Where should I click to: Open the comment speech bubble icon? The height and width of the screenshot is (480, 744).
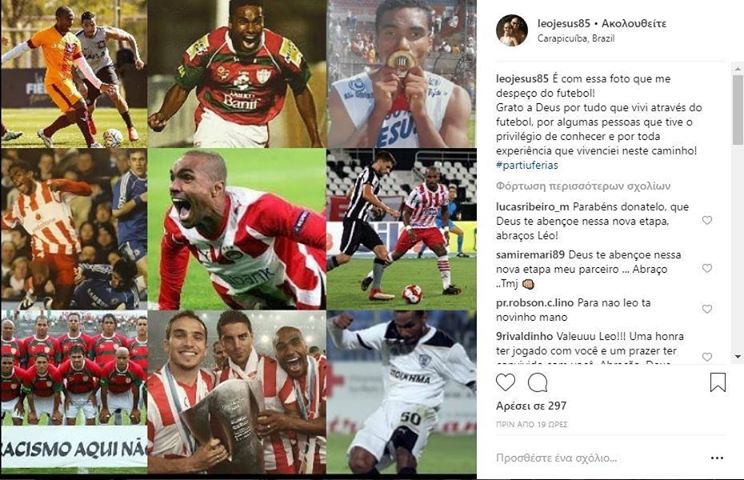(538, 383)
